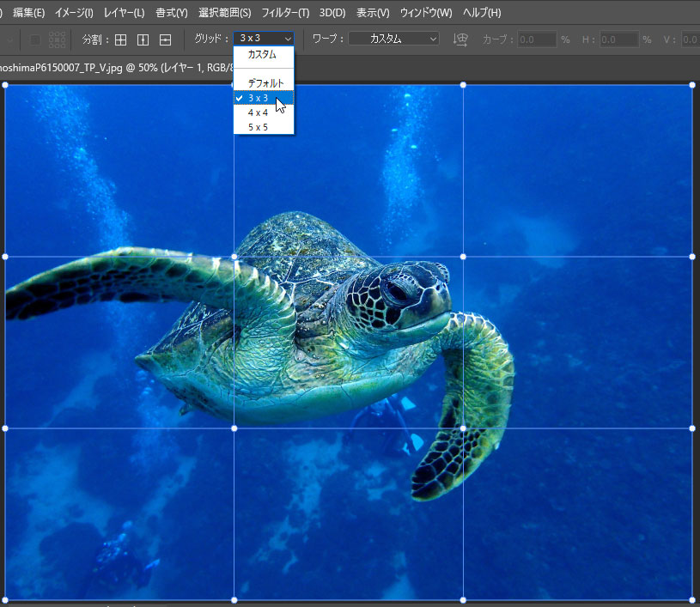This screenshot has height=607, width=700.
Task: Click the カーブ percentage input field
Action: tap(537, 39)
